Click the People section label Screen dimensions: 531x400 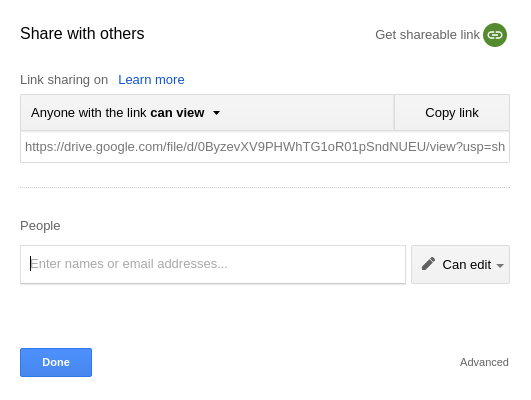coord(40,226)
